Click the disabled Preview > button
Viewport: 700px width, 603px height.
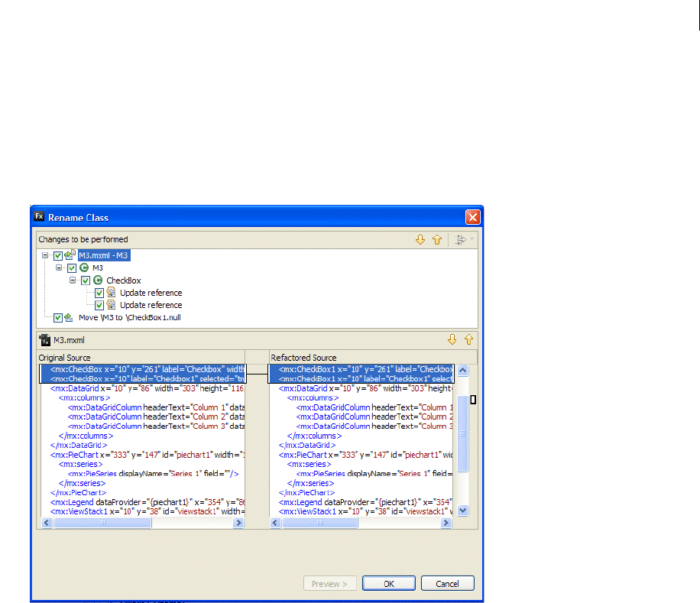coord(330,583)
